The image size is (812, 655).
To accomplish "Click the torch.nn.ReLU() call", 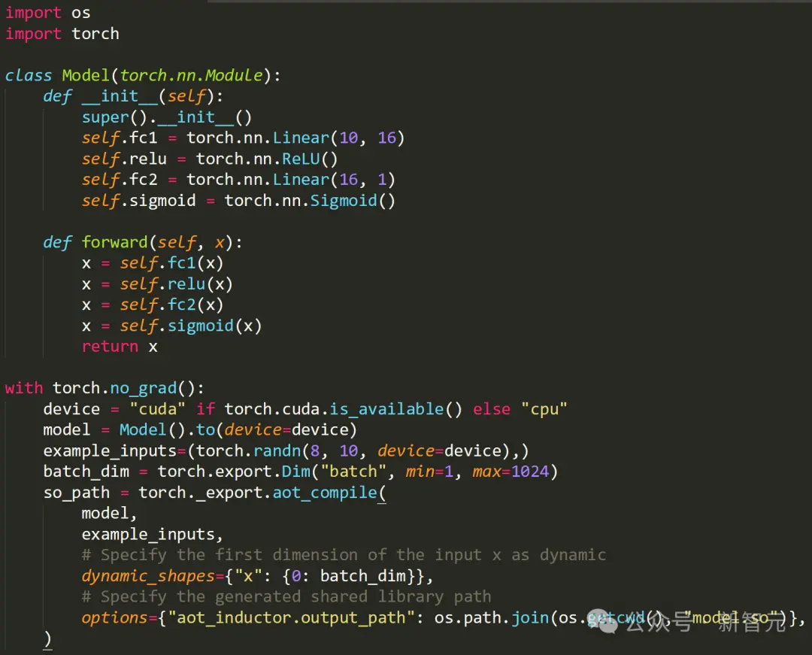I will 267,159.
